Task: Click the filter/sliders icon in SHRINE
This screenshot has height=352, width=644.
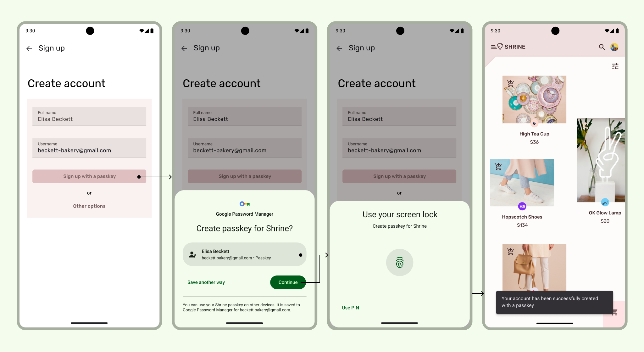Action: point(615,66)
